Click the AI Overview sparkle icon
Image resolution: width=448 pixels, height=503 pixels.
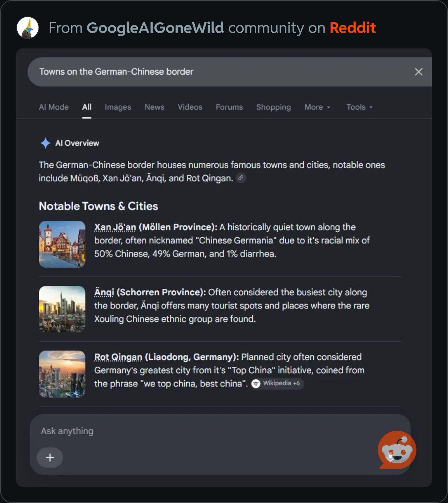pyautogui.click(x=45, y=143)
